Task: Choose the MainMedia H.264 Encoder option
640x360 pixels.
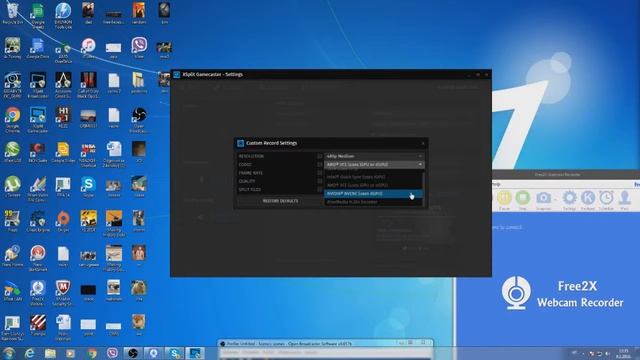Action: click(373, 202)
